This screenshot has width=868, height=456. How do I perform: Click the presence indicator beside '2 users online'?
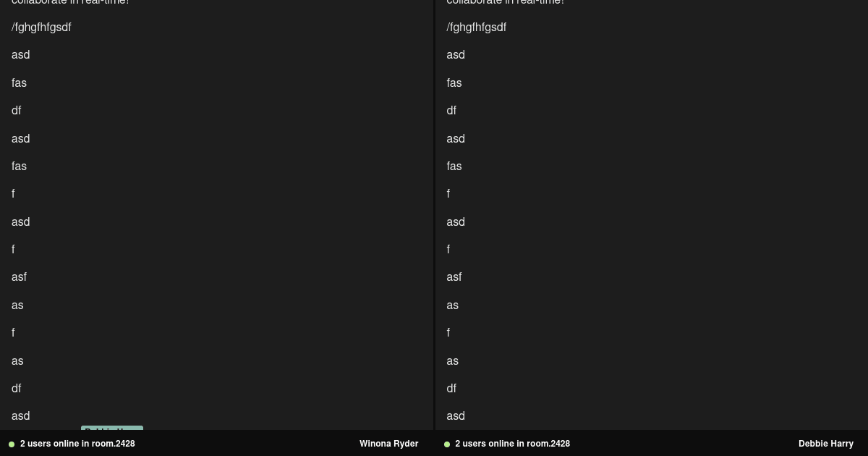pos(11,444)
